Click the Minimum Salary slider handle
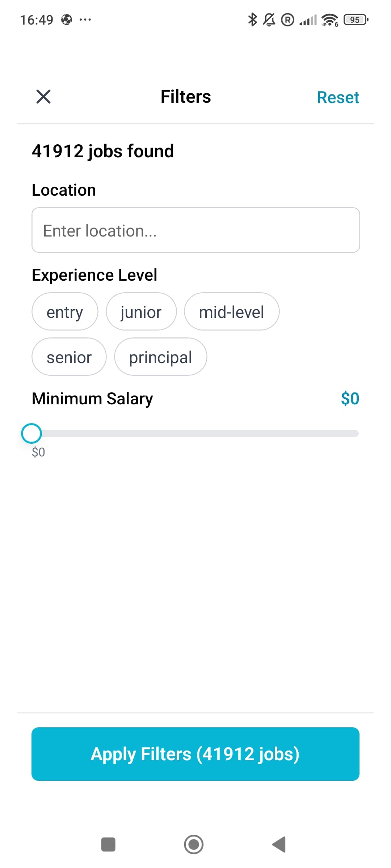The image size is (391, 868). tap(31, 433)
